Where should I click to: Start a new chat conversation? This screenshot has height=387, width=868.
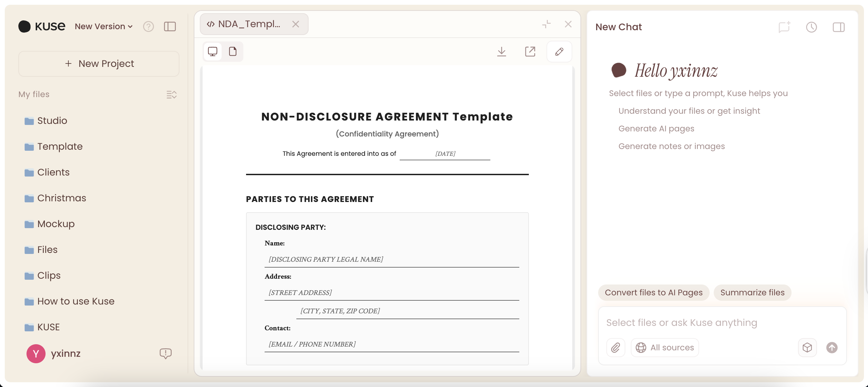point(784,27)
